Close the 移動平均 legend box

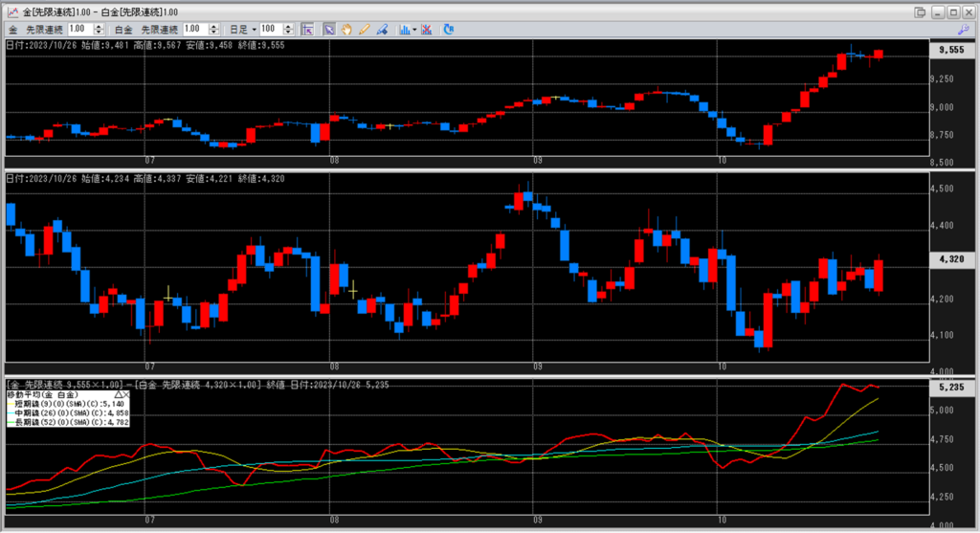tap(127, 394)
